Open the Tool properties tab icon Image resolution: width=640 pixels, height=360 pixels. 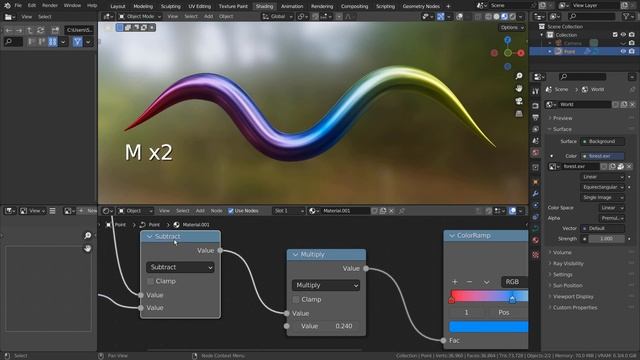point(536,91)
